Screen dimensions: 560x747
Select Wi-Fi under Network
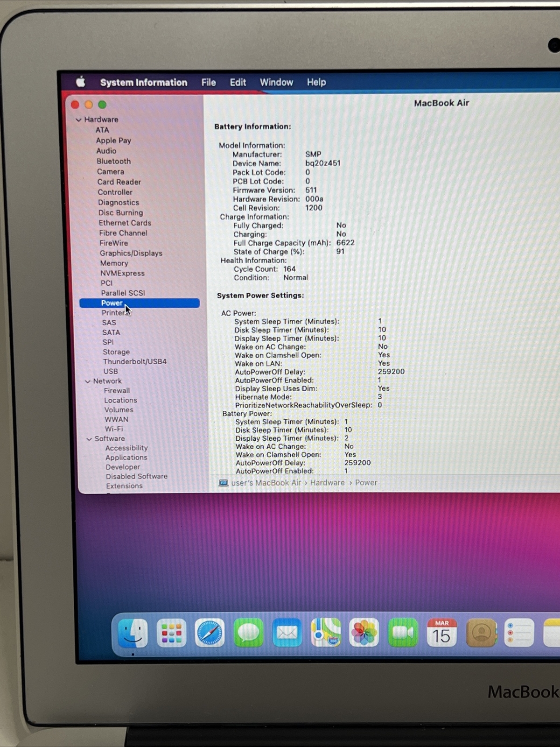click(x=114, y=429)
